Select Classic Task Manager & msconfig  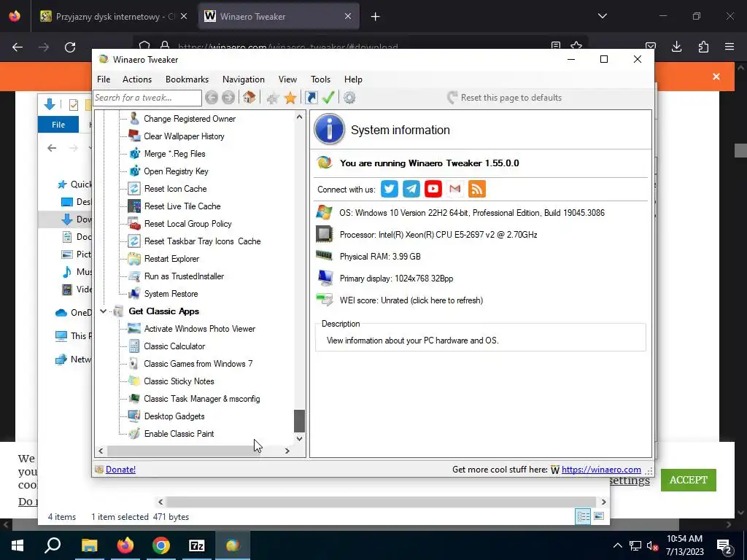click(202, 399)
